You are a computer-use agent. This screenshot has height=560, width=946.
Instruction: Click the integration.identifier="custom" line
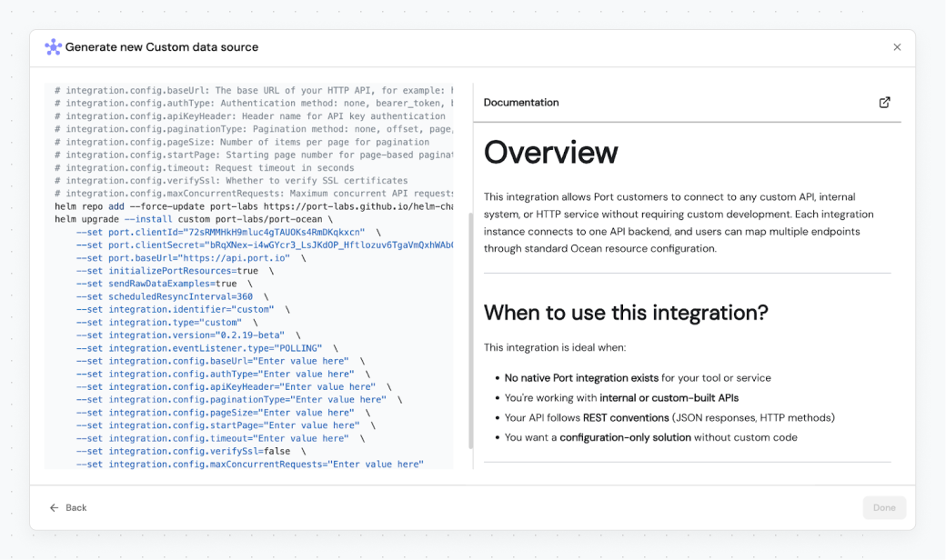183,309
